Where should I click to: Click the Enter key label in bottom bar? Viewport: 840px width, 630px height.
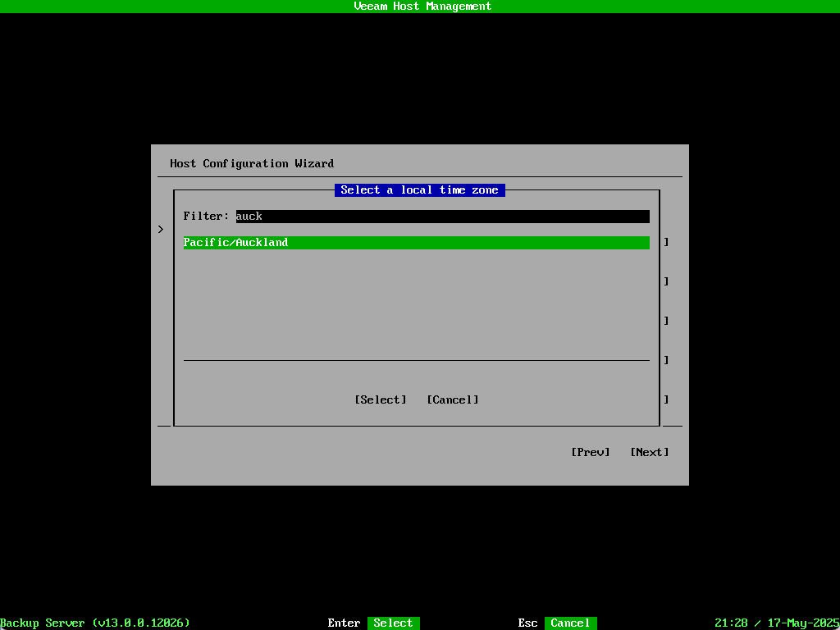pyautogui.click(x=344, y=623)
